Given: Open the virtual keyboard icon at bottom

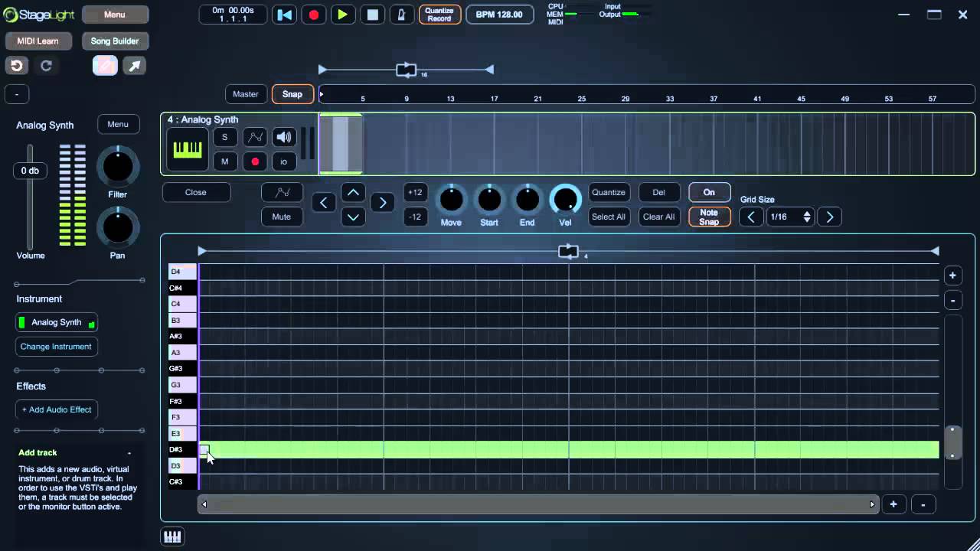Looking at the screenshot, I should (x=172, y=536).
